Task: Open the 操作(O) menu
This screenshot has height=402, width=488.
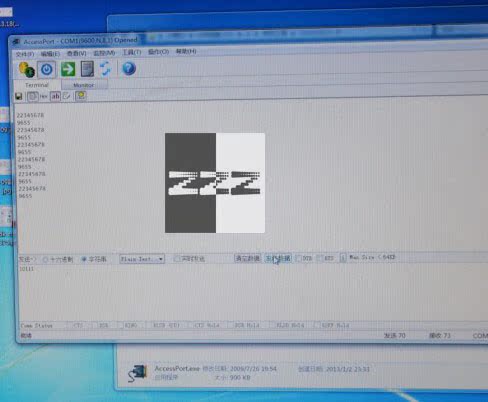Action: (x=158, y=52)
